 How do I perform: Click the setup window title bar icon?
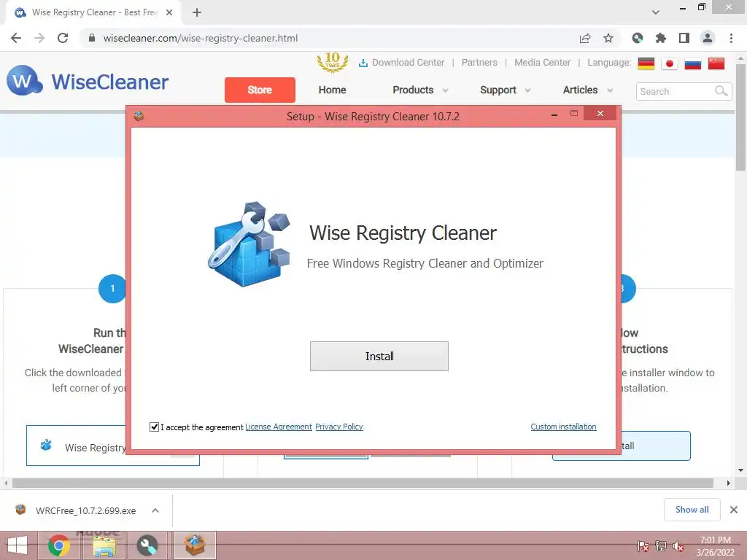pos(139,116)
